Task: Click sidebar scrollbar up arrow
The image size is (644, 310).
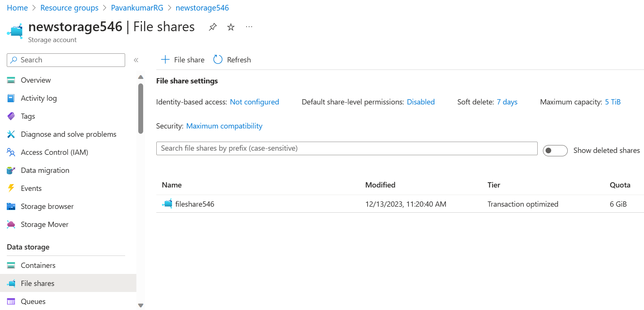Action: pos(141,77)
